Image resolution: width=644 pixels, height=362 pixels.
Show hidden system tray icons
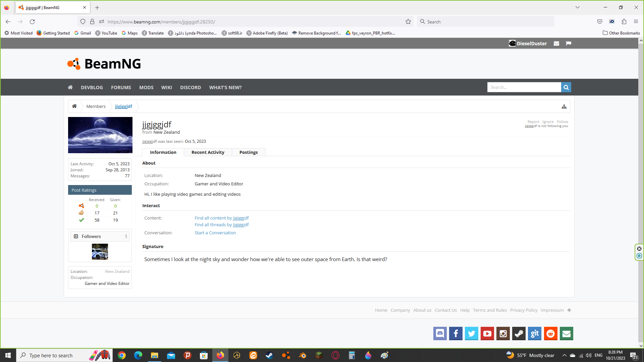pos(564,355)
